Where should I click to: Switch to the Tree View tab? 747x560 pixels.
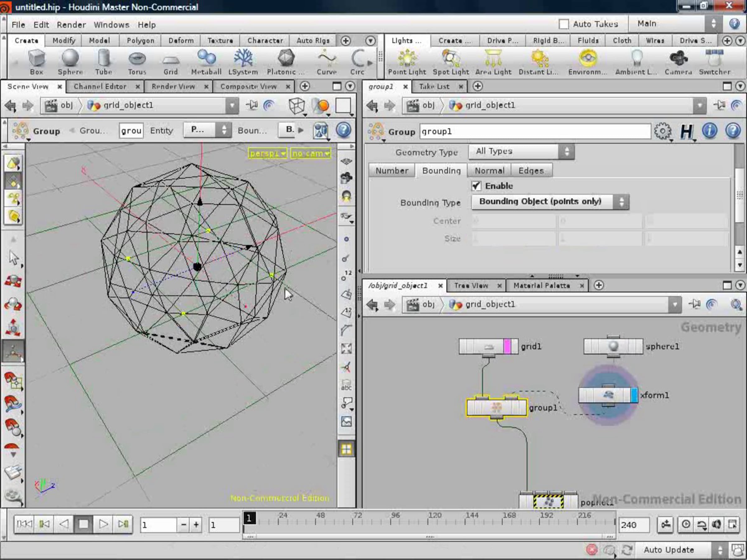tap(471, 286)
